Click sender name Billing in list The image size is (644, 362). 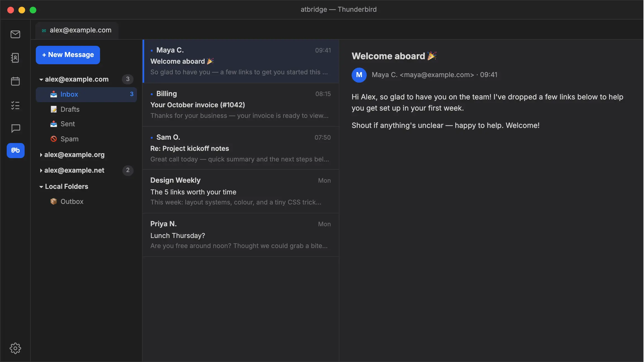(167, 94)
